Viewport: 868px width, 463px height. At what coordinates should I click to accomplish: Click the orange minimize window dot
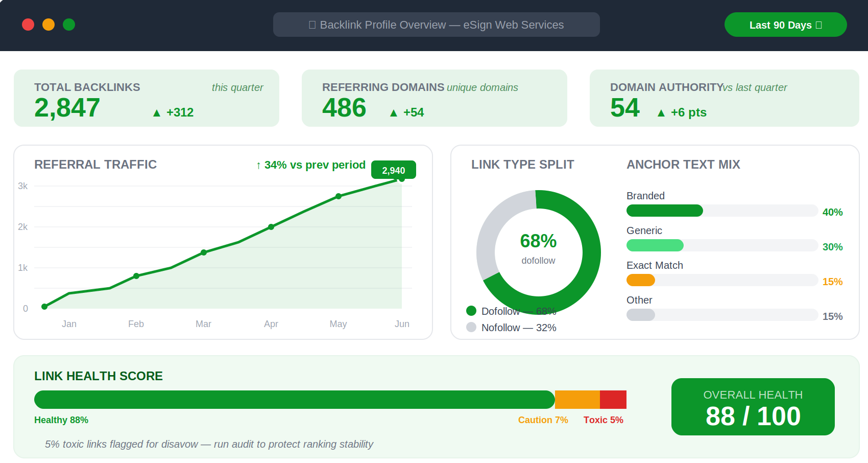point(49,25)
